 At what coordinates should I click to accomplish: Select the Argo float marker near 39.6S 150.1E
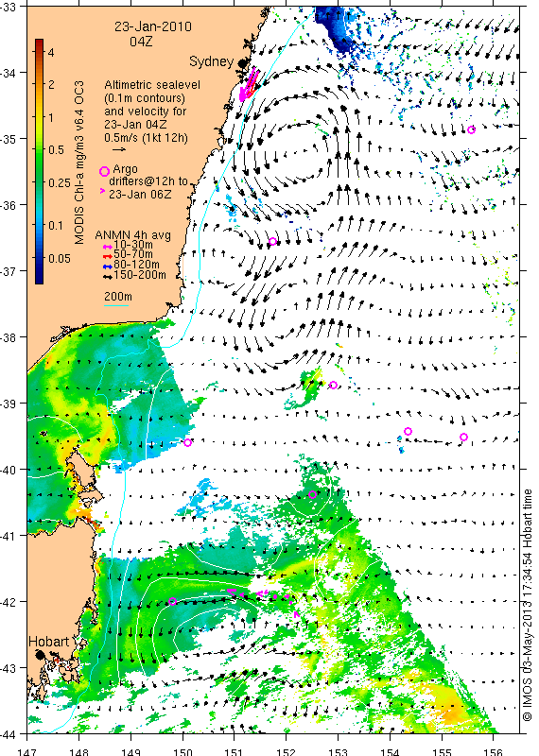point(188,442)
